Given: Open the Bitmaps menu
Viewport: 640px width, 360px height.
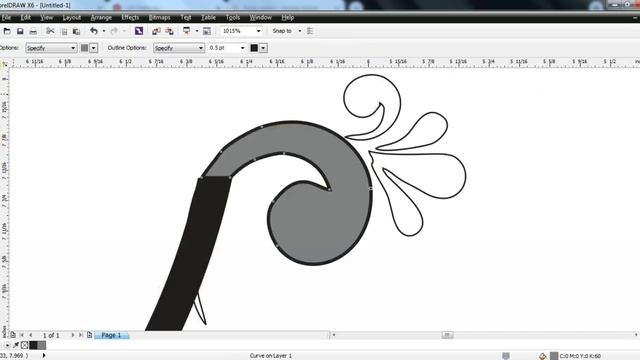Looking at the screenshot, I should pyautogui.click(x=159, y=18).
